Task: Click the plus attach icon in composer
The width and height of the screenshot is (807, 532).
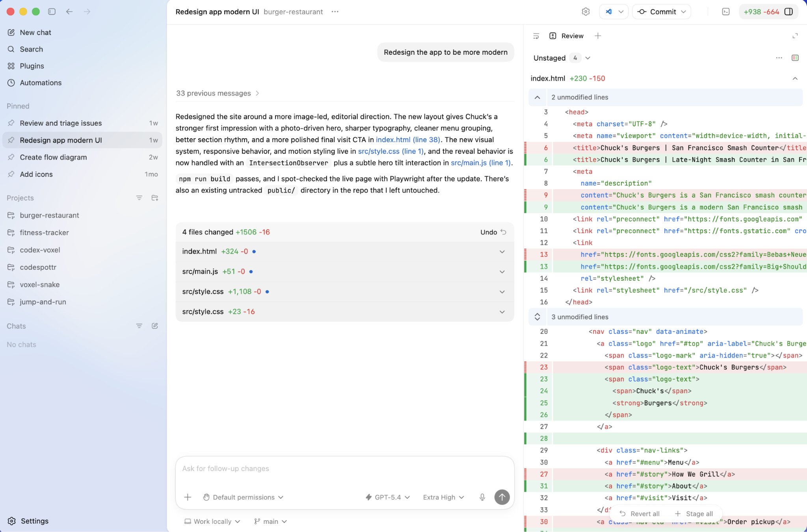Action: tap(188, 497)
